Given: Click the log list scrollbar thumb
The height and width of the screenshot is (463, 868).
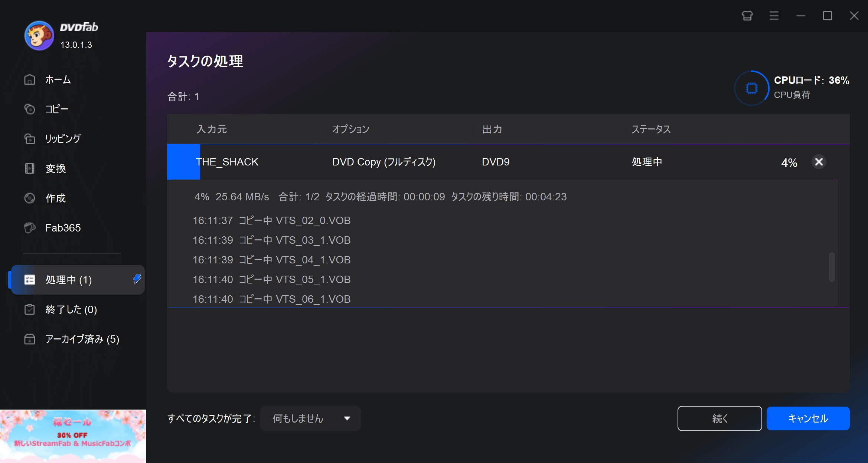Looking at the screenshot, I should click(832, 267).
